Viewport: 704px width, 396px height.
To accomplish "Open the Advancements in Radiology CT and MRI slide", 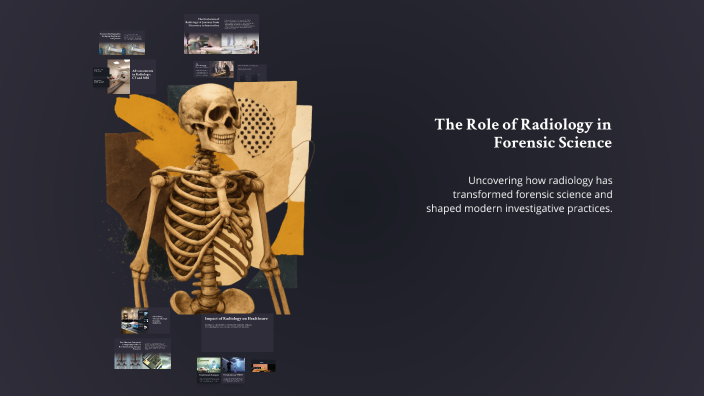I will 132,76.
